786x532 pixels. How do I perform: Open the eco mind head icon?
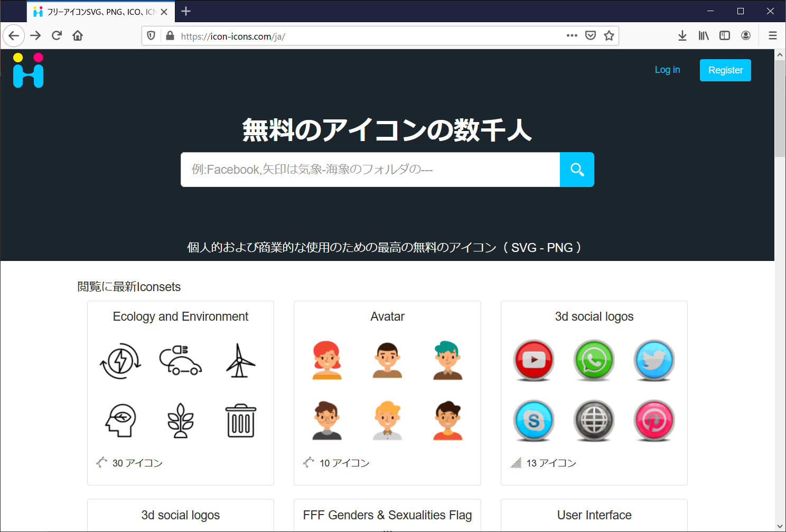[x=120, y=421]
